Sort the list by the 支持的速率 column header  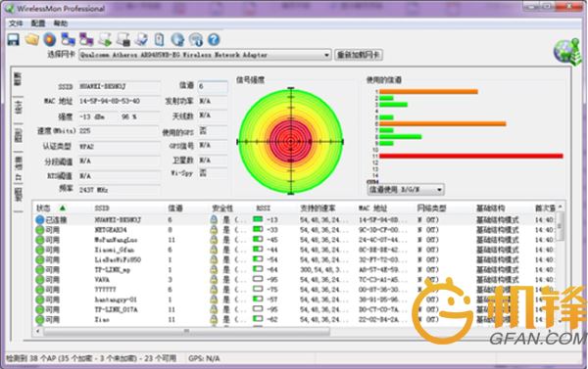point(318,208)
